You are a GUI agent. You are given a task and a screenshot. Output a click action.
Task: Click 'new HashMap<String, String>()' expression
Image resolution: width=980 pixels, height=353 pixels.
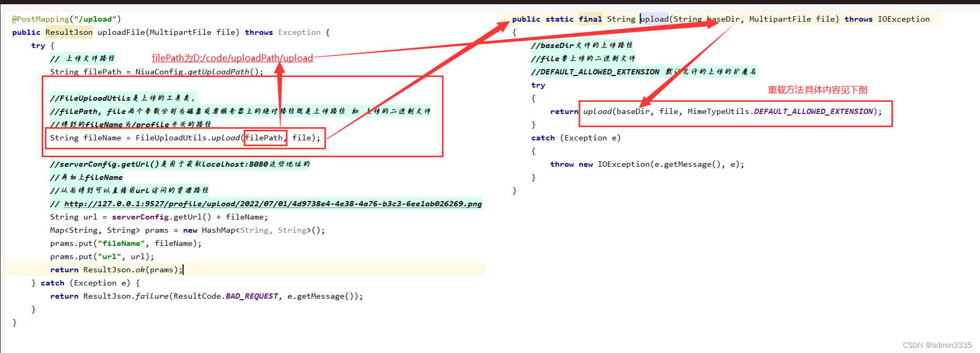(254, 230)
